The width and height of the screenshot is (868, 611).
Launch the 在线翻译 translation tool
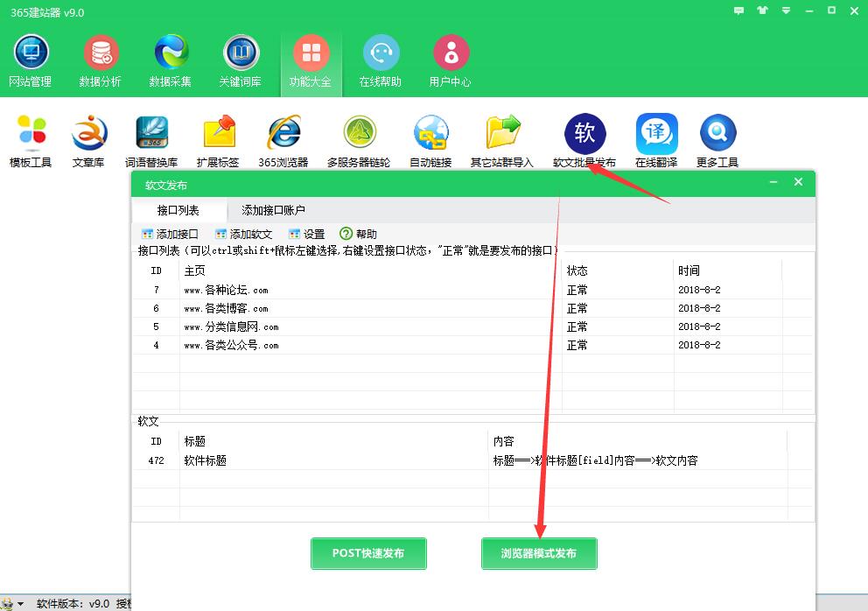[656, 141]
